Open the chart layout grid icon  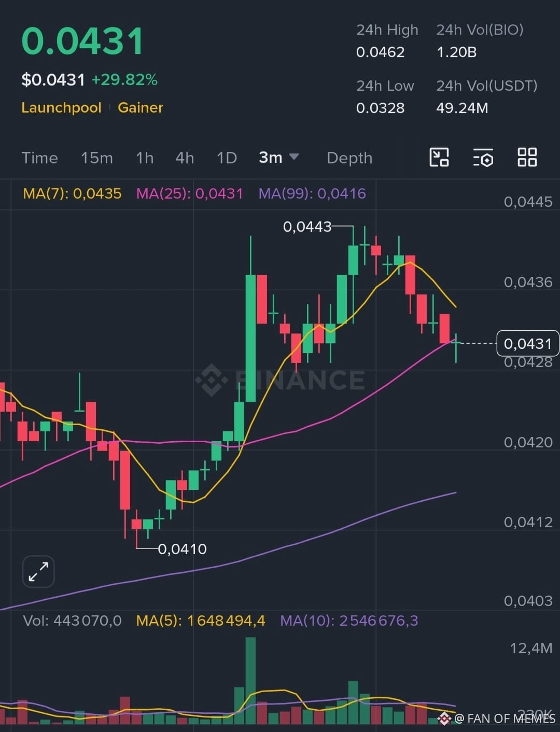coord(527,157)
